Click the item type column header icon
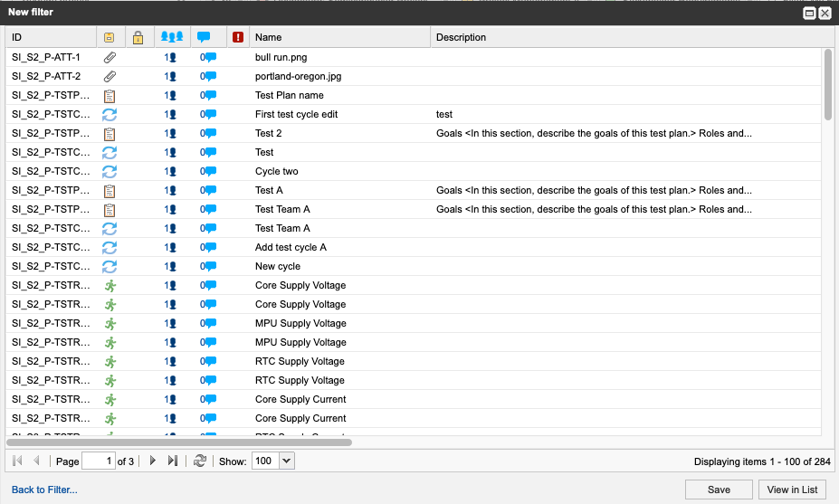Viewport: 839px width, 504px height. pos(110,37)
